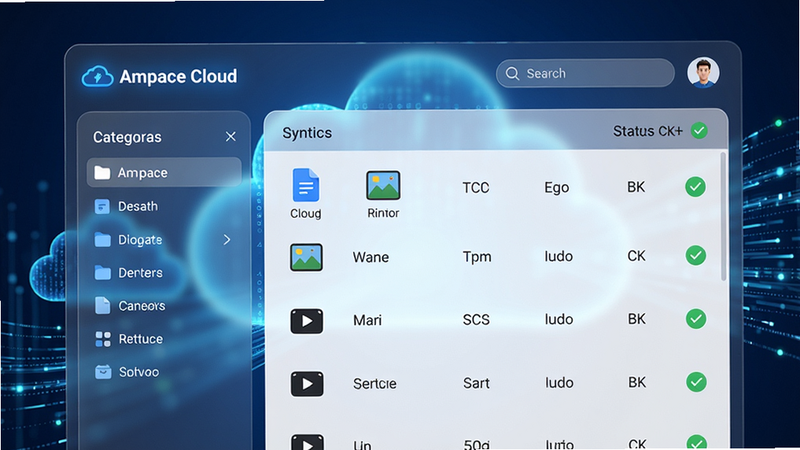Image resolution: width=800 pixels, height=450 pixels.
Task: Click the green check in Sertcie row
Action: click(696, 382)
